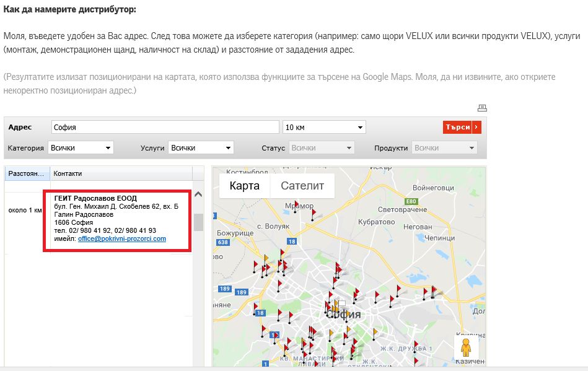588x371 pixels.
Task: Click the results list scroll-up arrow
Action: [198, 194]
